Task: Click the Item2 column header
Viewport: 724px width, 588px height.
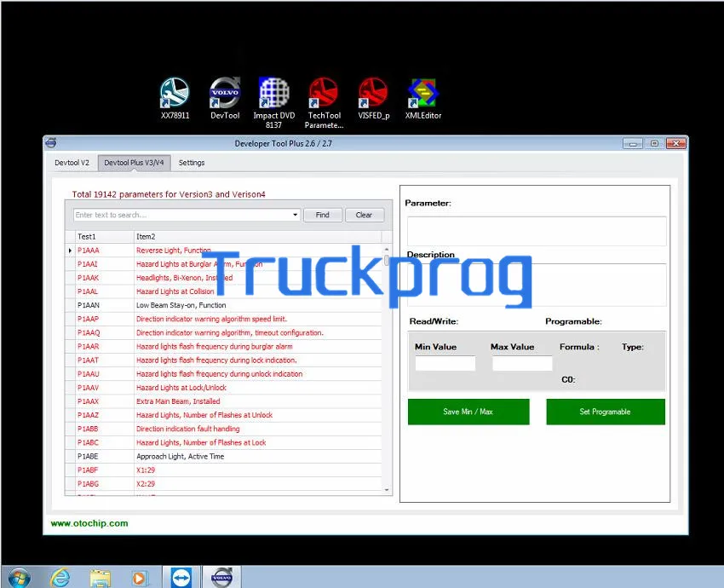Action: (x=257, y=237)
